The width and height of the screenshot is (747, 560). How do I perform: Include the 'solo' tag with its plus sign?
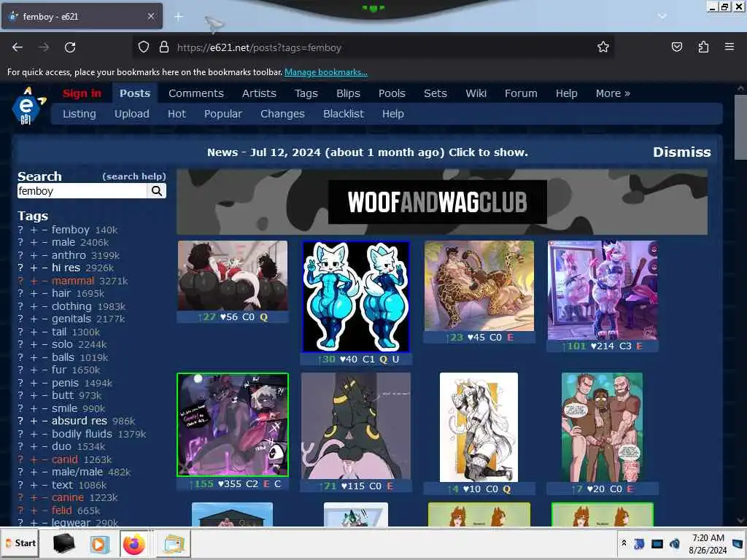click(34, 344)
